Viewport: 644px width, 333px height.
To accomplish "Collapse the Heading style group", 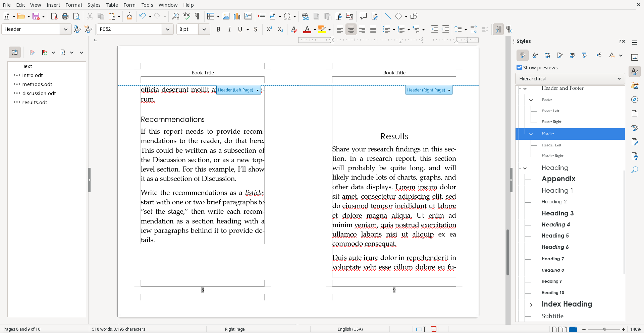I will tap(525, 168).
